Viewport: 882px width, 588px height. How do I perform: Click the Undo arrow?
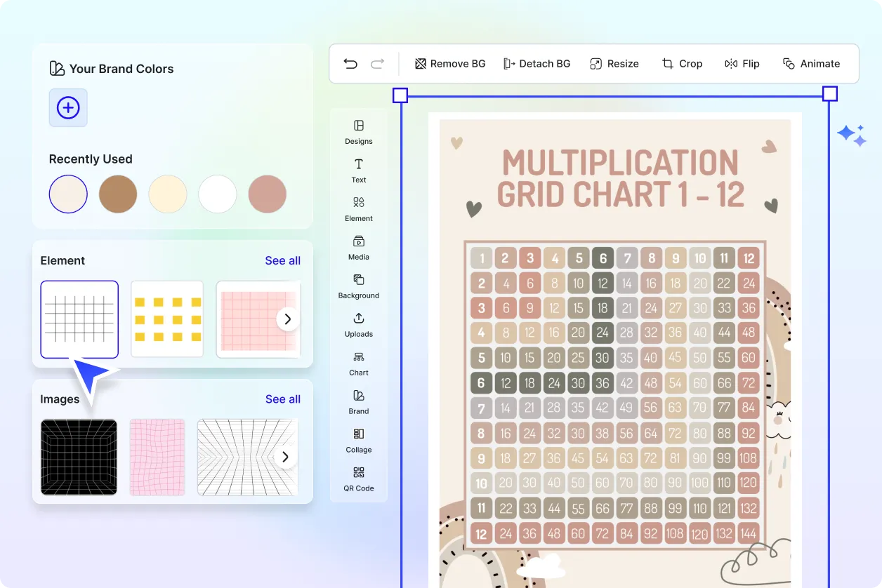350,64
